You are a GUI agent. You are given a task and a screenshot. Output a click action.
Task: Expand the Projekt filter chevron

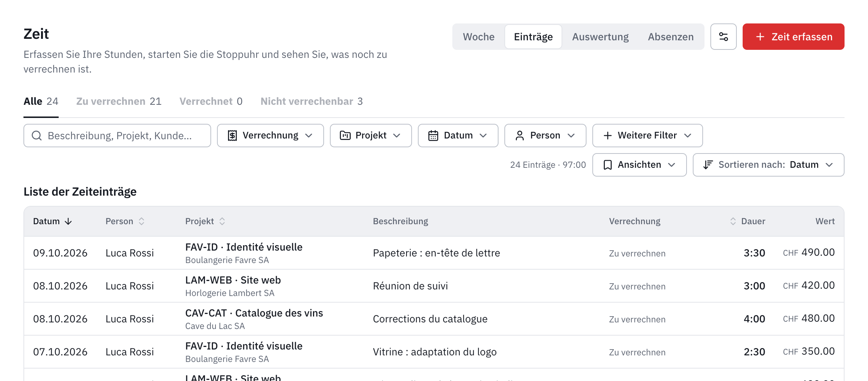point(397,136)
